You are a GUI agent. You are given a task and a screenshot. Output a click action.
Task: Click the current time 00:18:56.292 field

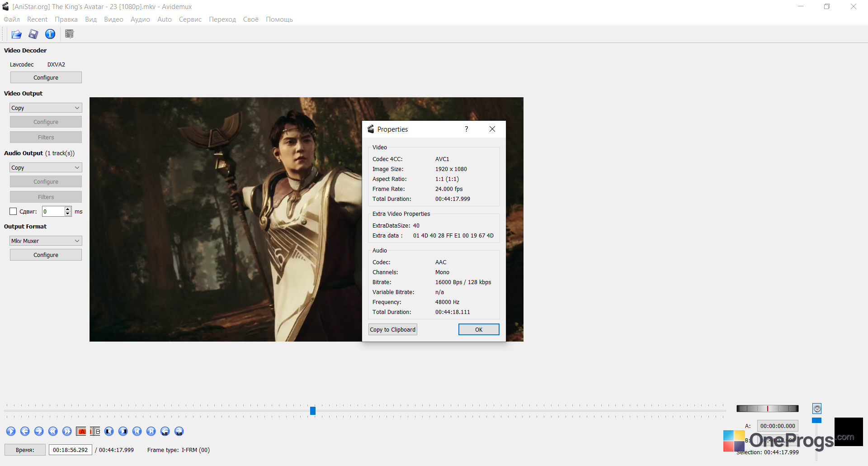71,450
